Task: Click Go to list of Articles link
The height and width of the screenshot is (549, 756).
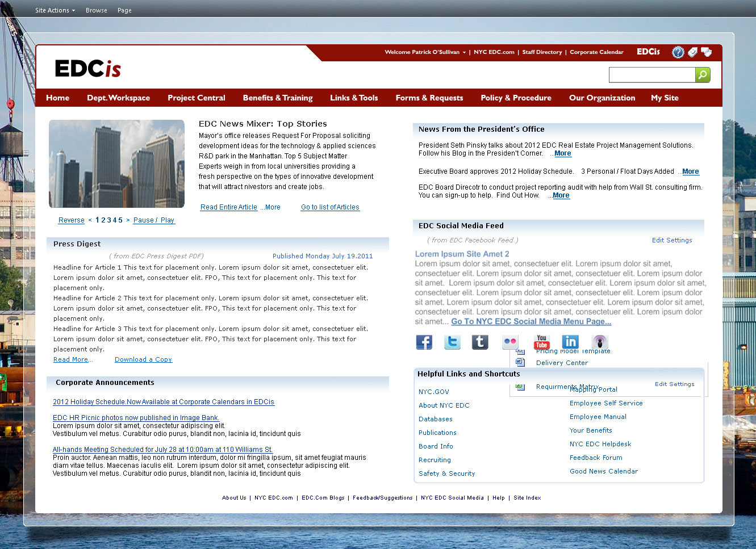Action: pos(330,207)
